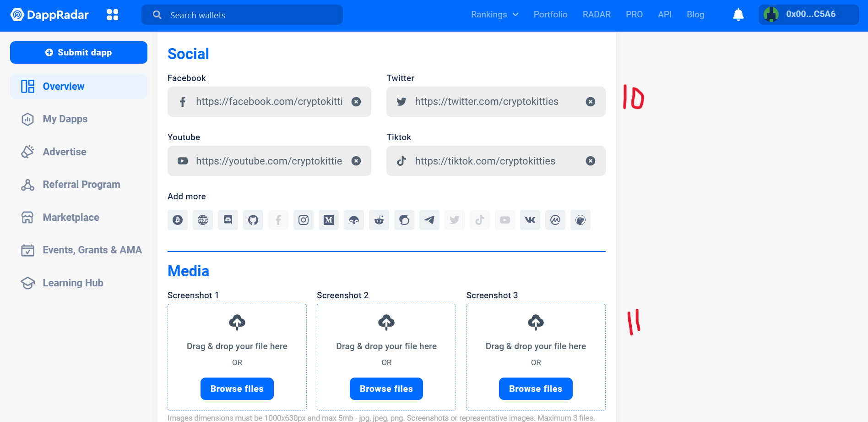Click into the Facebook URL input
Viewport: 868px width, 422px height.
point(269,102)
